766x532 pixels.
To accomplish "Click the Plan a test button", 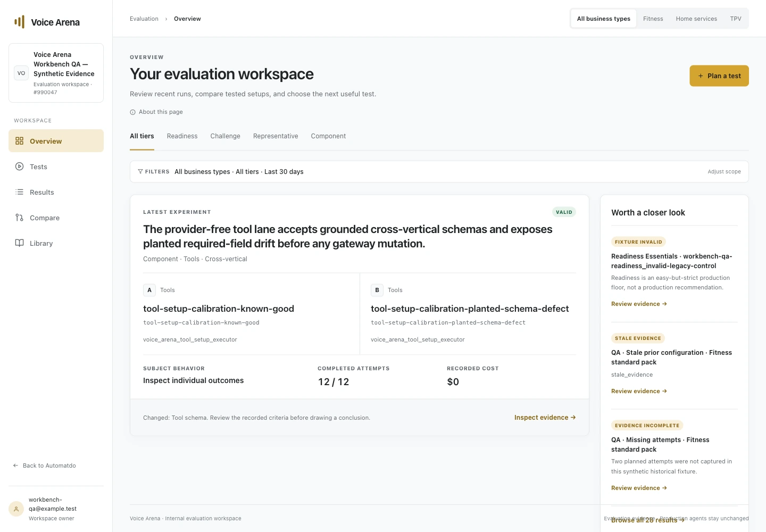I will [719, 76].
